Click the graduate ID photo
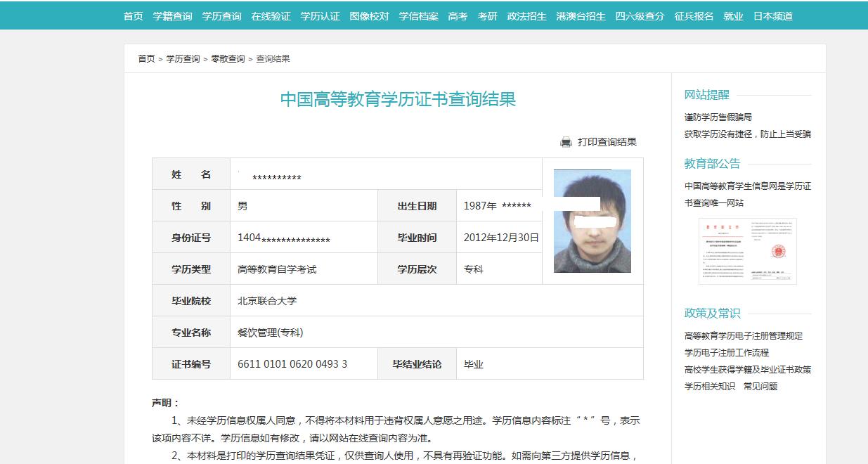The height and width of the screenshot is (464, 868). 592,221
